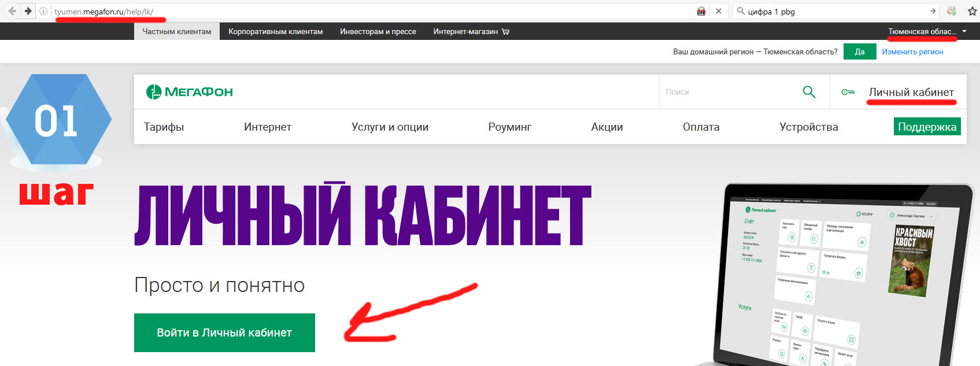Open the site information icon in address bar
980x366 pixels.
pyautogui.click(x=43, y=11)
